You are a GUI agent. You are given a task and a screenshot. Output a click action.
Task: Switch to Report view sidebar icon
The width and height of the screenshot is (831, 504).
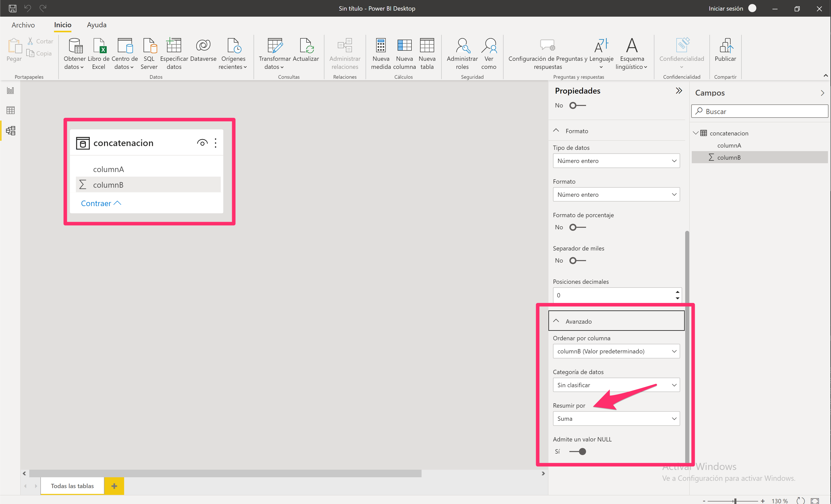tap(10, 90)
